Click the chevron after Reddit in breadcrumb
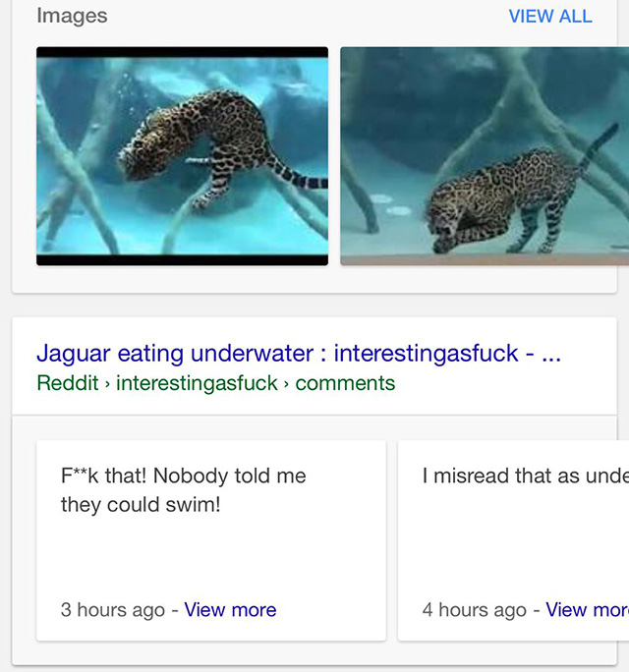Screen dimensions: 629x672 pos(108,383)
